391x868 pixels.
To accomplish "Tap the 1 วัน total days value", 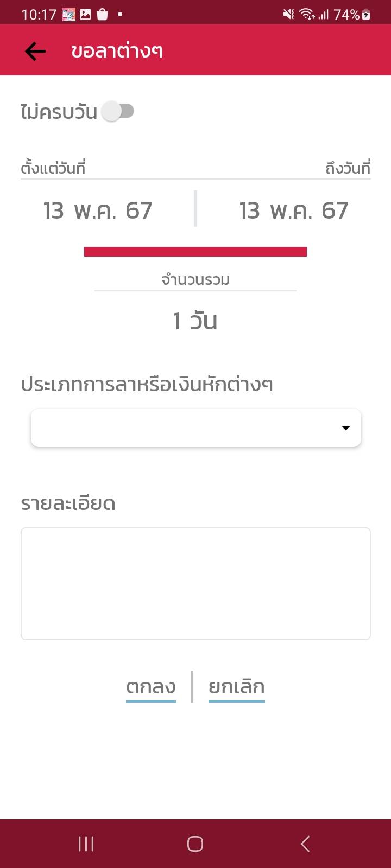I will 195,321.
